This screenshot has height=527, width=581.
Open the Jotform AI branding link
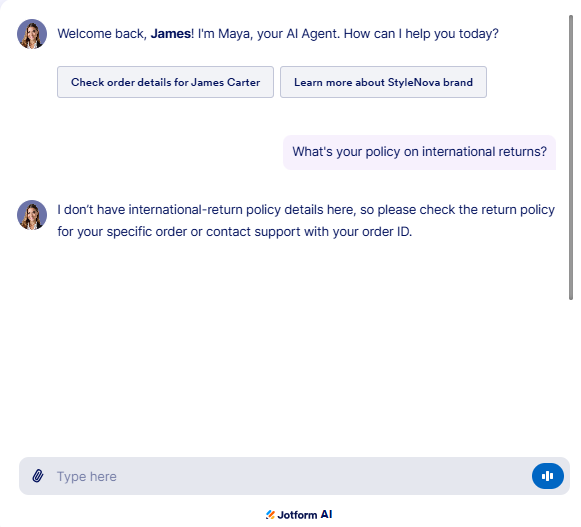299,515
